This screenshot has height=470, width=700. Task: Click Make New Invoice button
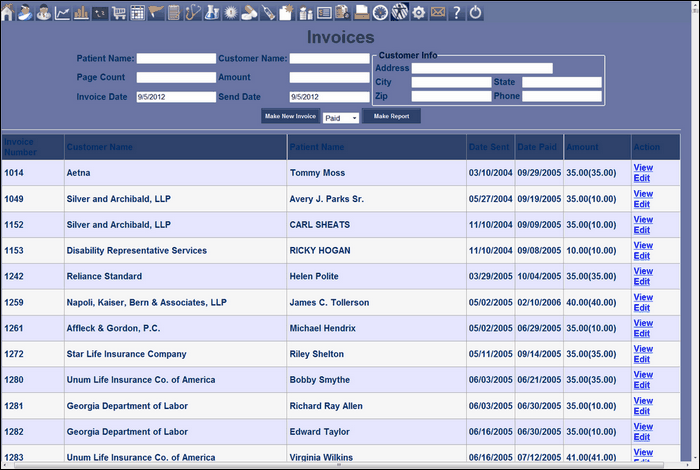click(x=290, y=116)
